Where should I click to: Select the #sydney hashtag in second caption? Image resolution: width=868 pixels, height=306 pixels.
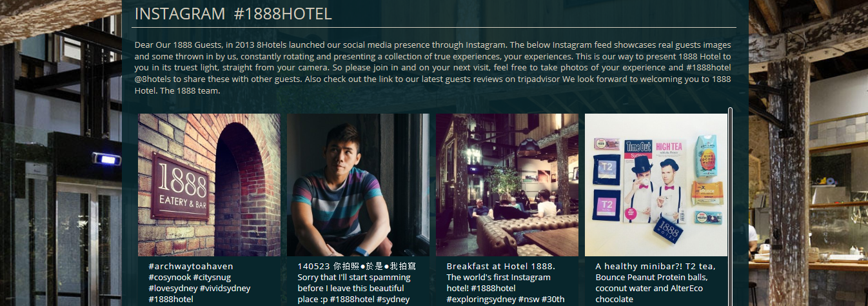pos(393,299)
